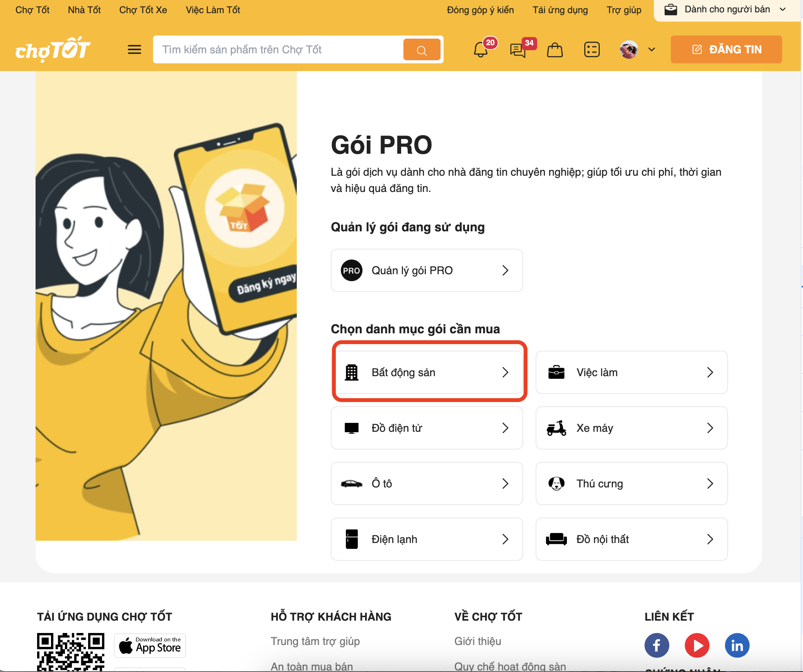Open the LinkedIn link icon
The height and width of the screenshot is (672, 803).
pyautogui.click(x=737, y=645)
